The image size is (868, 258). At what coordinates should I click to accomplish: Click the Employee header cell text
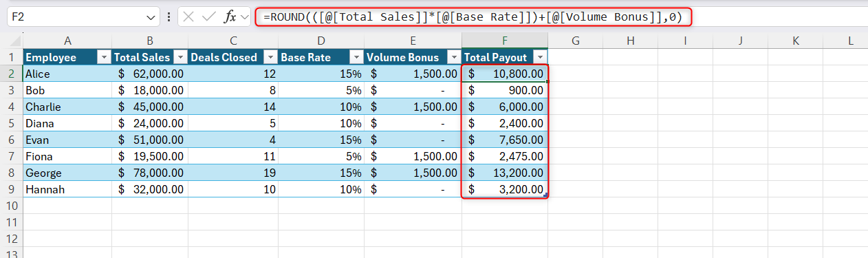(x=51, y=58)
